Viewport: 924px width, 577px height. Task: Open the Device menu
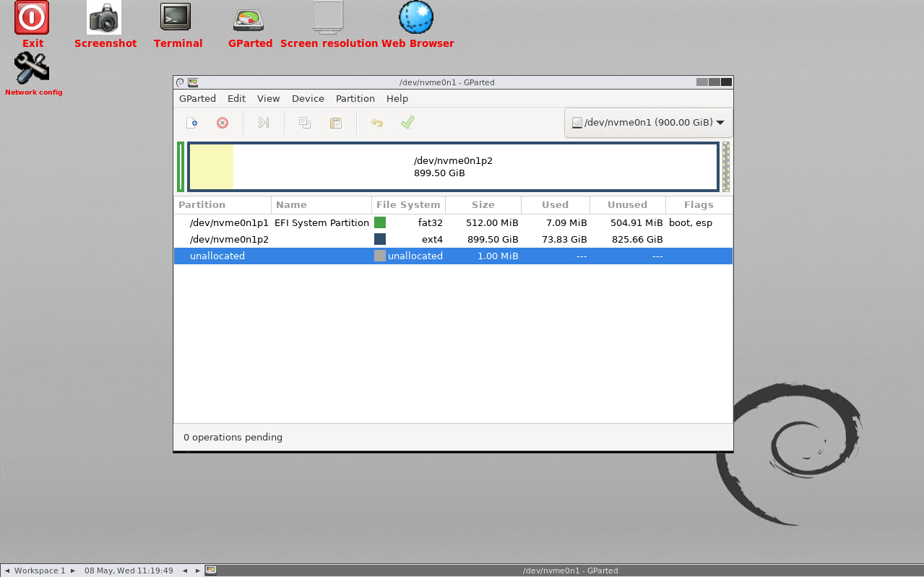pyautogui.click(x=308, y=98)
